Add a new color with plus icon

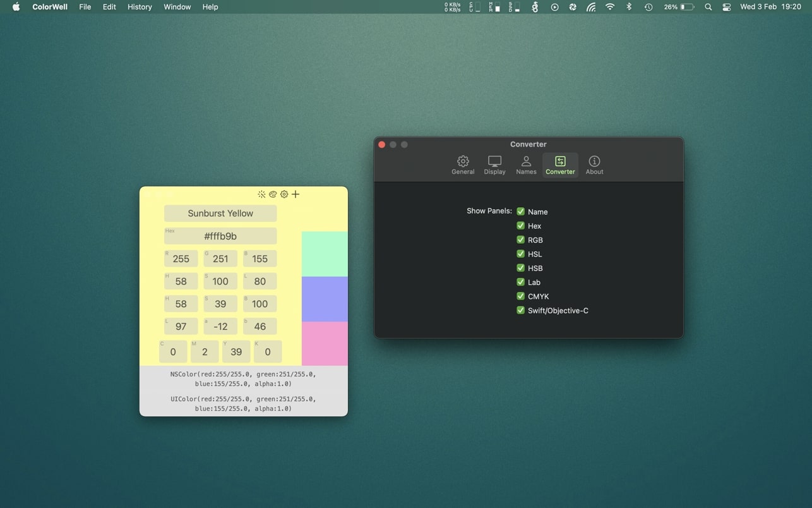296,194
